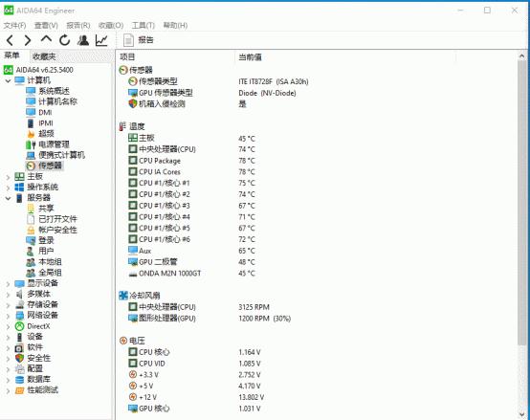This screenshot has height=420, width=530.
Task: Select the CPU VID voltage row
Action: coord(194,364)
